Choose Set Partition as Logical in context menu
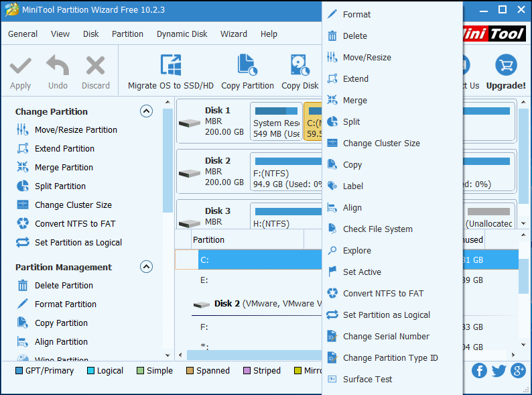532x395 pixels. pos(392,315)
